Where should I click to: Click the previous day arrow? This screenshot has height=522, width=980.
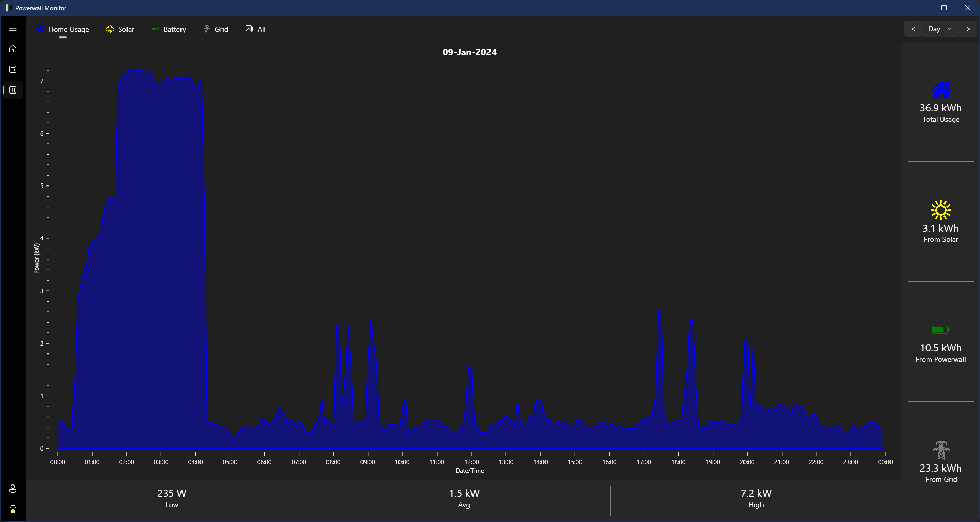coord(913,29)
